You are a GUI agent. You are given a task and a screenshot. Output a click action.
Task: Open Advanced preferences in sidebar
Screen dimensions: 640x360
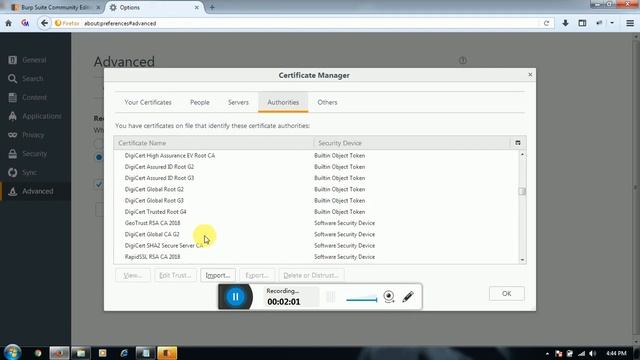click(x=36, y=191)
